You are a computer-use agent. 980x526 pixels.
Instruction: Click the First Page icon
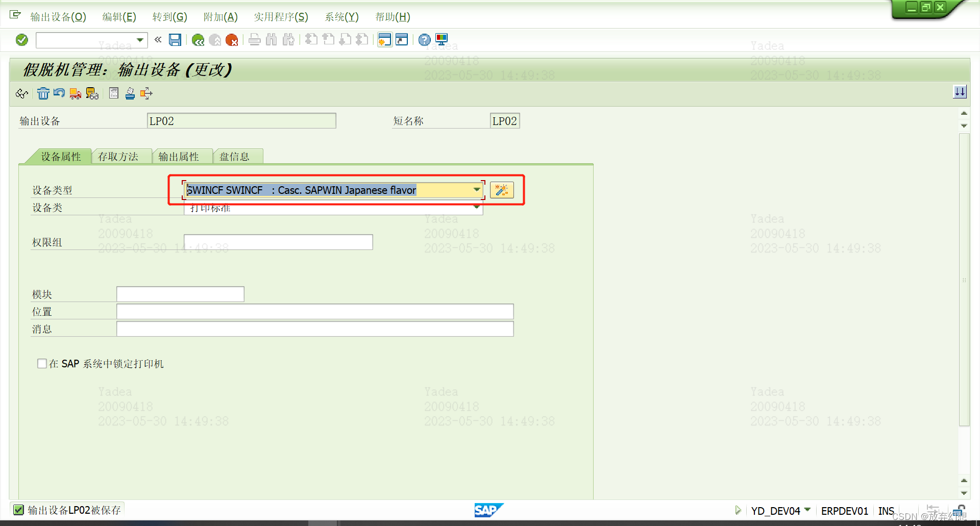coord(311,39)
